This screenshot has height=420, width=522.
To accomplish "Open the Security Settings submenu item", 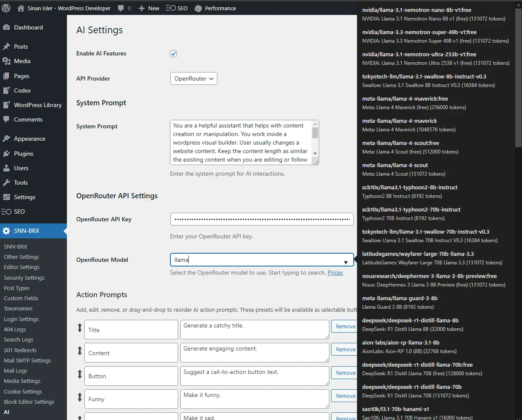I will [x=24, y=278].
